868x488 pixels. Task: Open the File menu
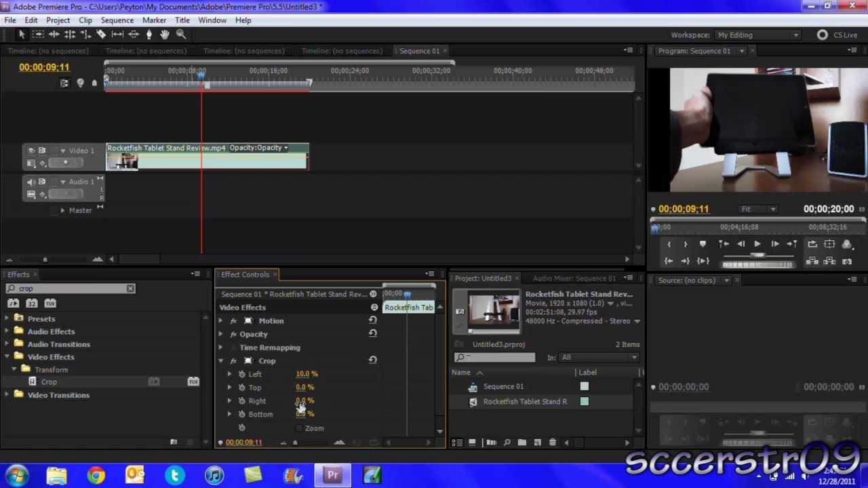10,20
